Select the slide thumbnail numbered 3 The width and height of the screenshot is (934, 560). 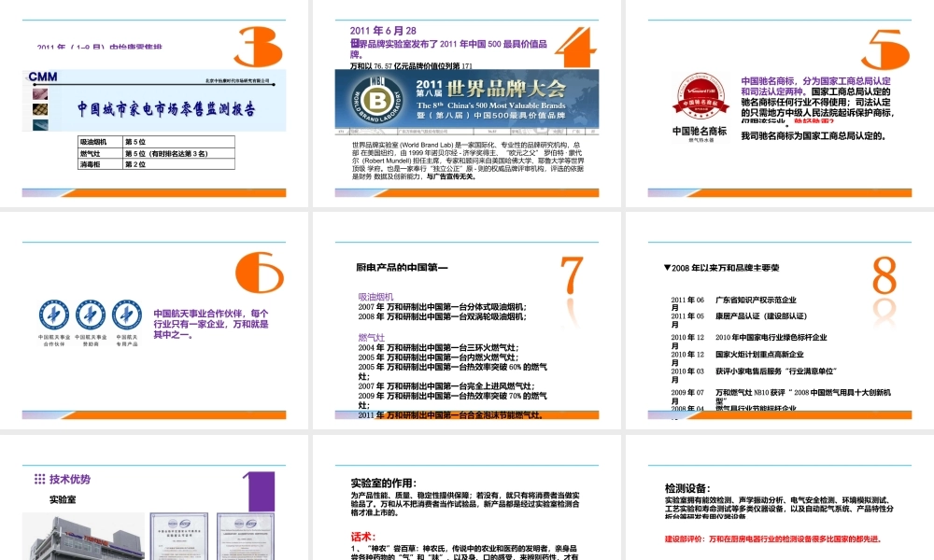point(154,104)
